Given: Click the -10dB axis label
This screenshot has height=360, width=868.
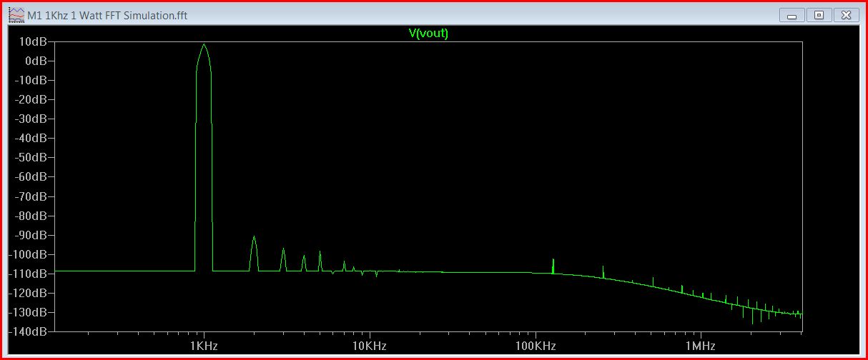Looking at the screenshot, I should (x=31, y=80).
